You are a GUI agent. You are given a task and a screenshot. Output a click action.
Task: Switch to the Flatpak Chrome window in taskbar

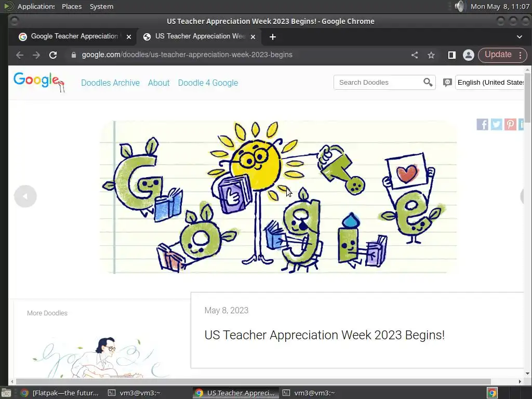coord(60,393)
